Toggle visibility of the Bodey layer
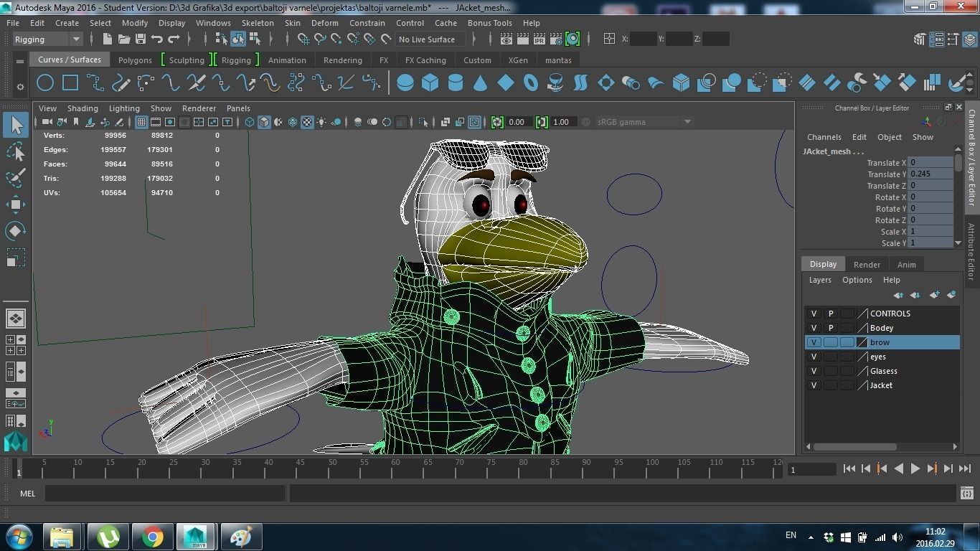The image size is (980, 551). (x=814, y=328)
